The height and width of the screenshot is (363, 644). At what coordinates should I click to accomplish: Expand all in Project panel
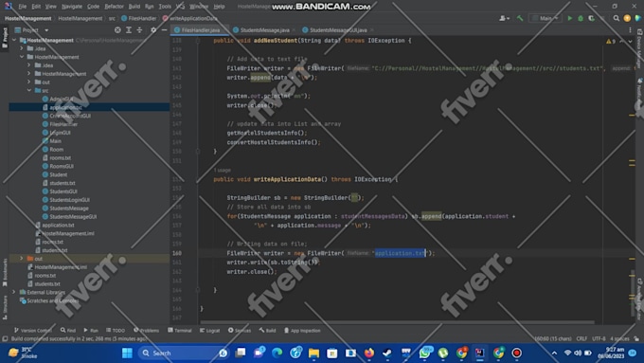(x=129, y=30)
